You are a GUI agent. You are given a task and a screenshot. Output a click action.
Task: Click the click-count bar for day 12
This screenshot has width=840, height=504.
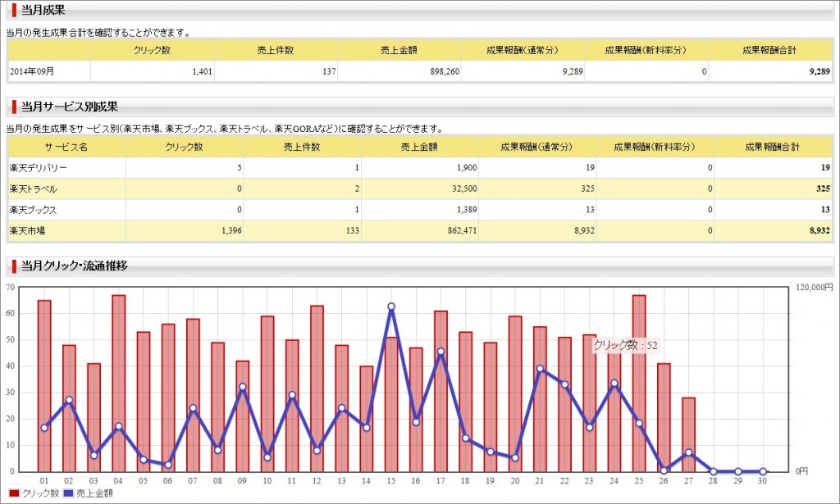pyautogui.click(x=317, y=388)
